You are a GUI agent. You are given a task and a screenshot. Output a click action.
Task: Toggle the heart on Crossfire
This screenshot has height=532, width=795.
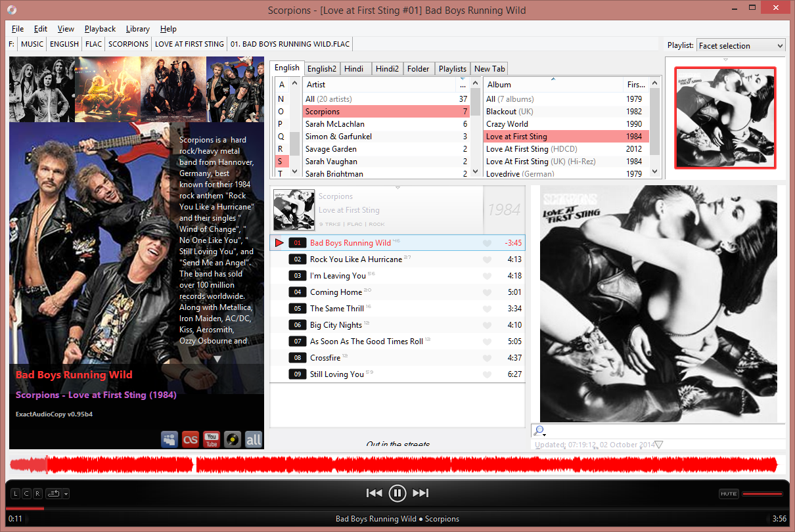coord(487,359)
